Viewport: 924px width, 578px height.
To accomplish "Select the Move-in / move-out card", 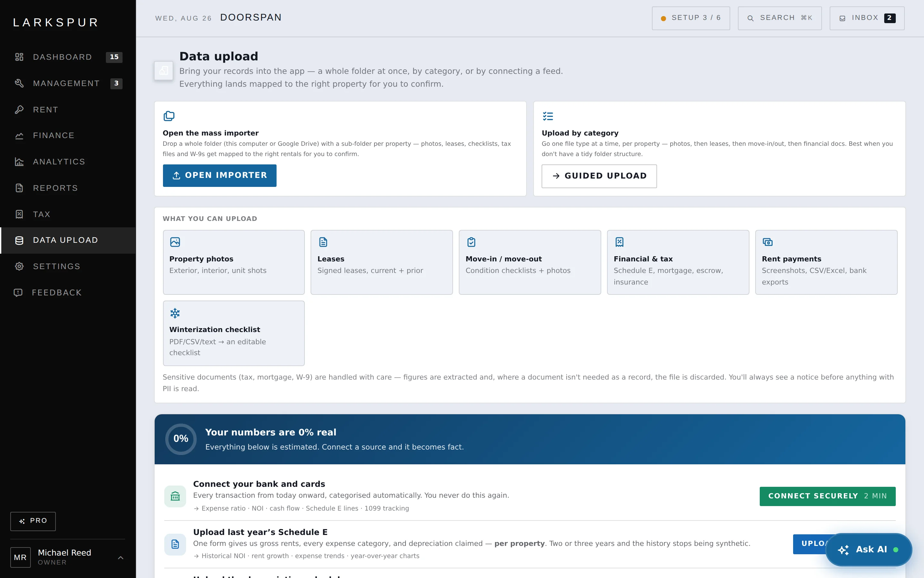I will (x=530, y=262).
